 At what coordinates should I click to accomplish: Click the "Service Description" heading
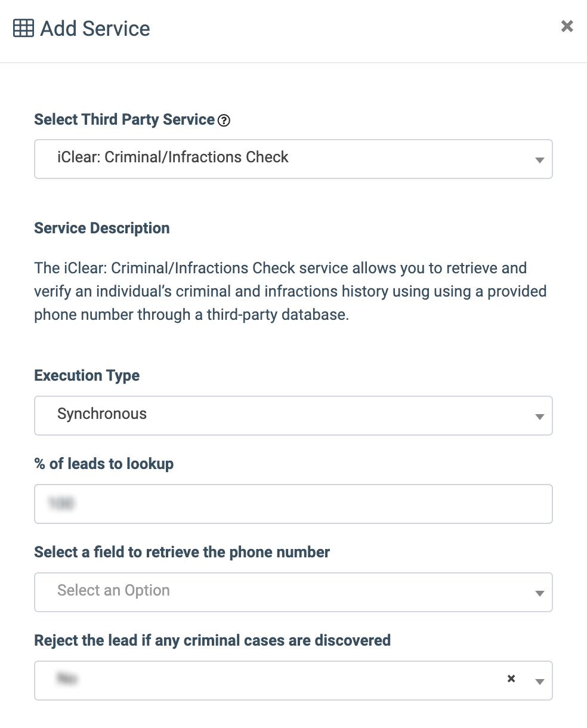(102, 228)
